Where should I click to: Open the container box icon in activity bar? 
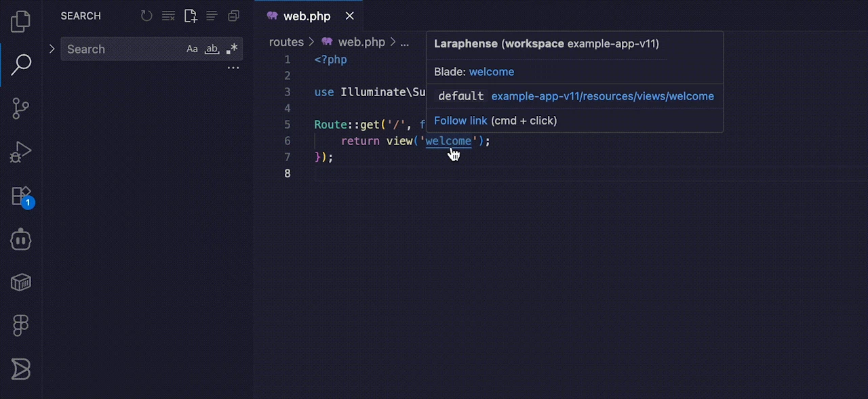21,282
